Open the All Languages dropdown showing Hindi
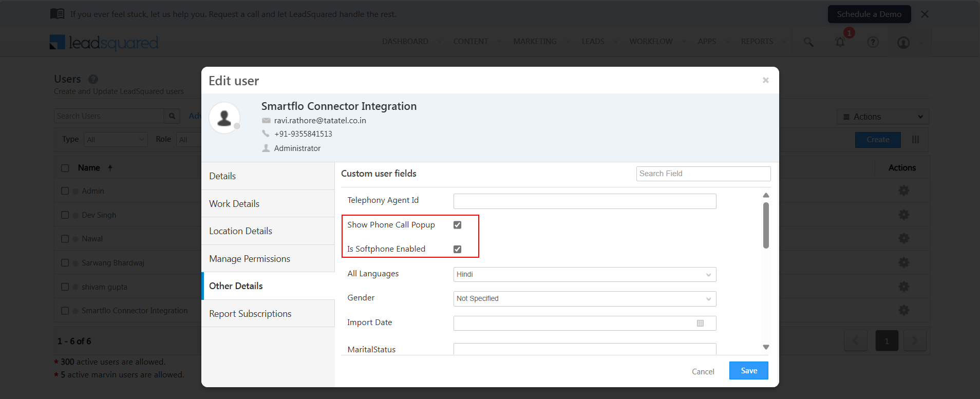 tap(585, 274)
